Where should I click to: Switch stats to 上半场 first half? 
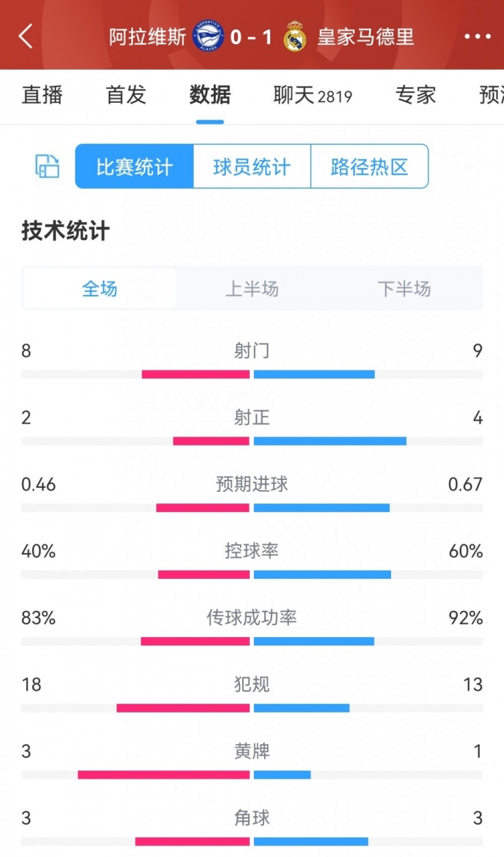click(252, 288)
